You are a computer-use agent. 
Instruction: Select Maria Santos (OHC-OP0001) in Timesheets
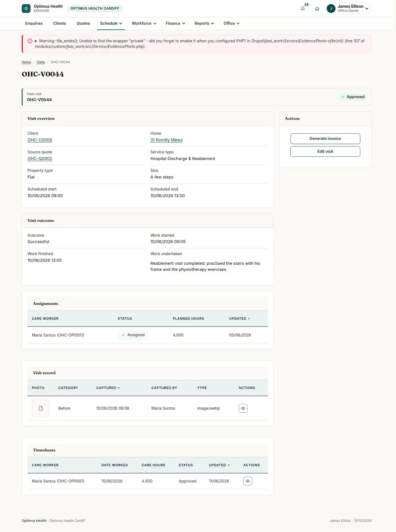[x=58, y=481]
